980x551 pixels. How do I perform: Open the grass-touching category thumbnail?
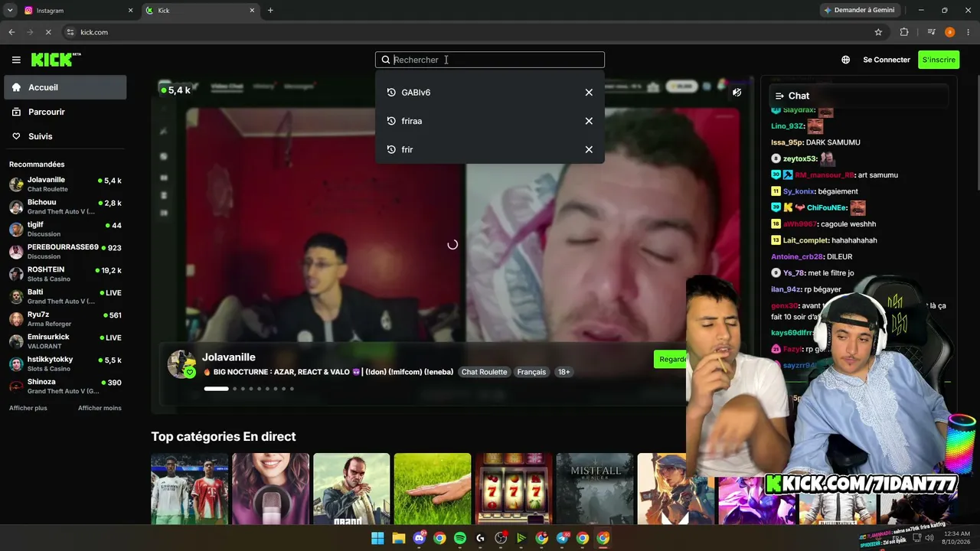tap(433, 489)
